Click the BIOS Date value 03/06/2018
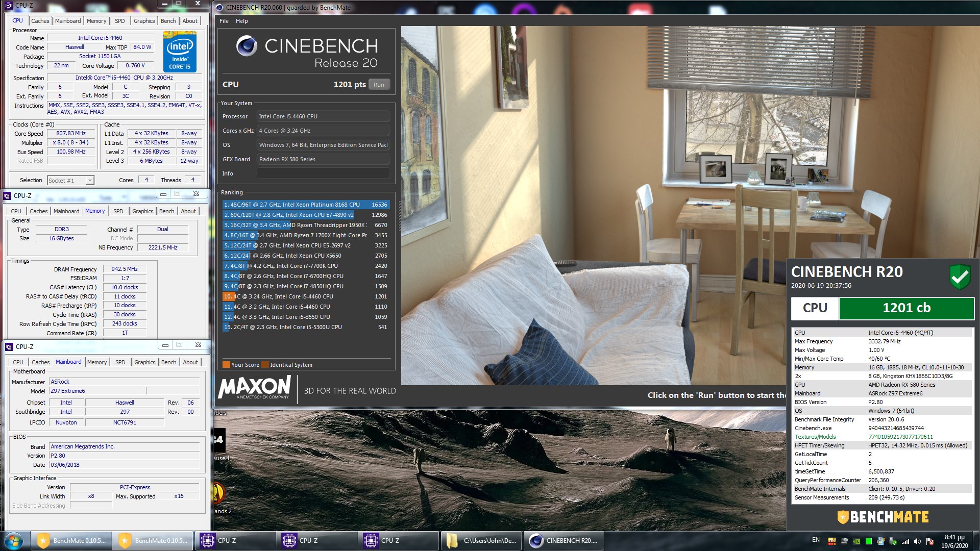 124,465
